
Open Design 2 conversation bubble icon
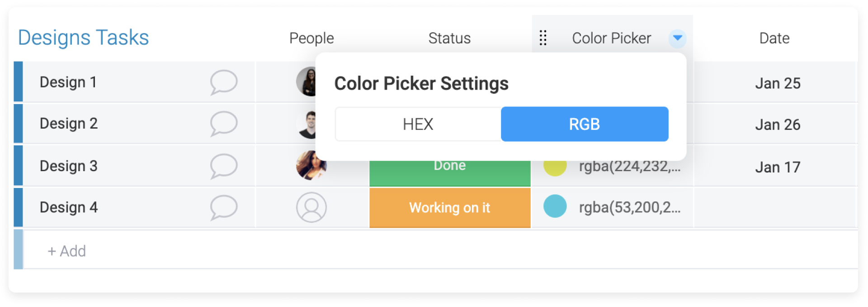pyautogui.click(x=223, y=124)
